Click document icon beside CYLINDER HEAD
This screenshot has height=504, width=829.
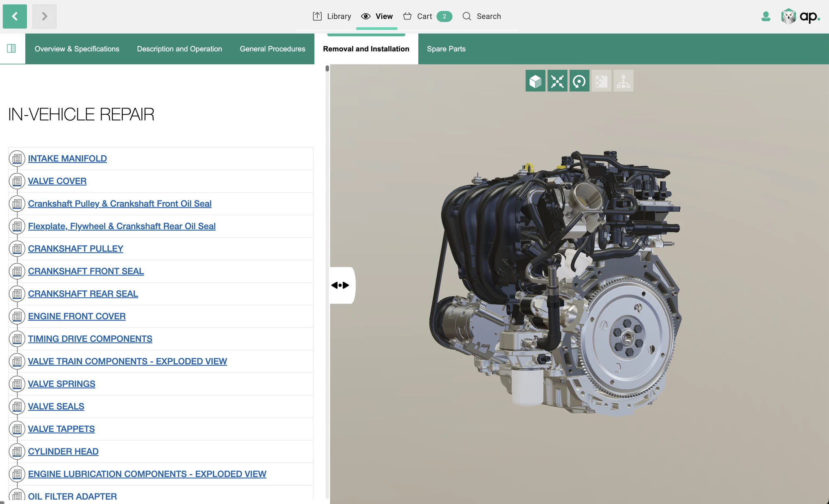point(17,451)
